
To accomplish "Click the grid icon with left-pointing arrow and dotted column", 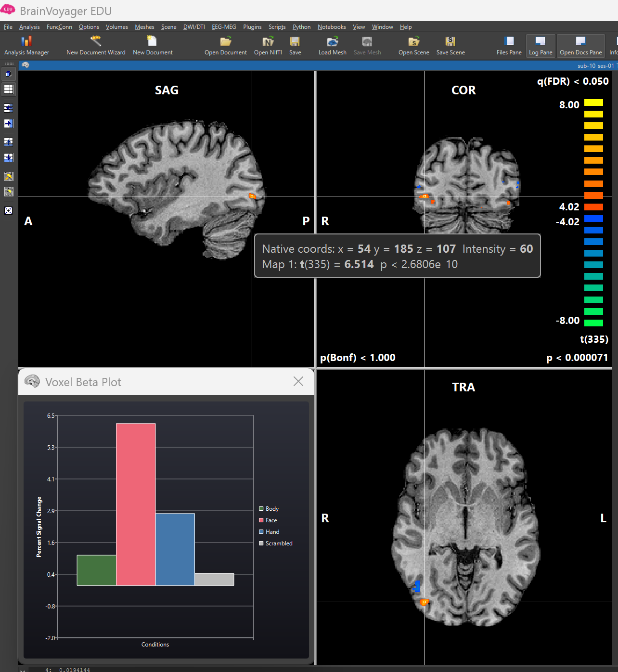I will click(x=9, y=108).
